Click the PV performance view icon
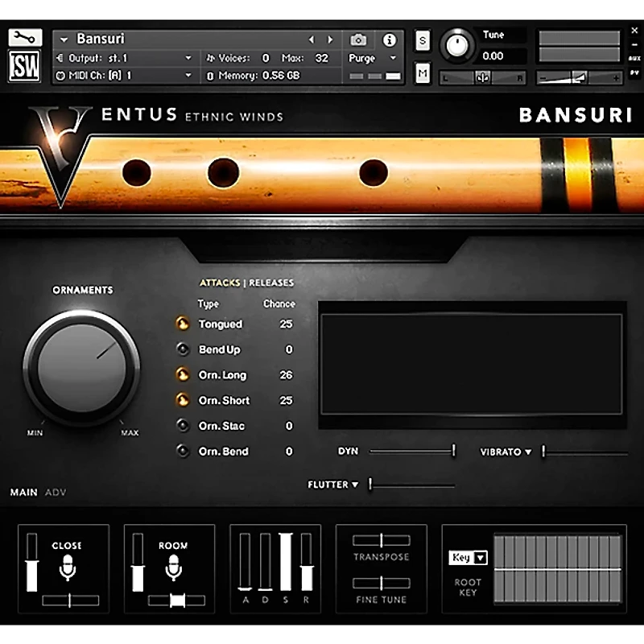 point(635,72)
